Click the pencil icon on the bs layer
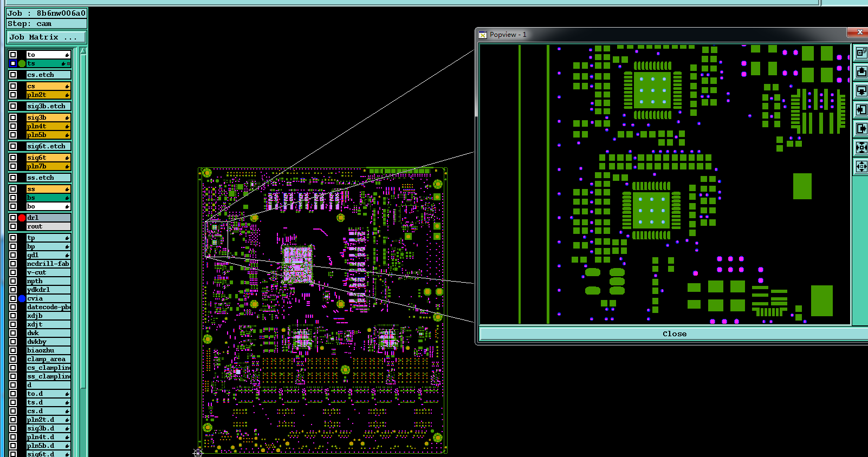 (67, 198)
